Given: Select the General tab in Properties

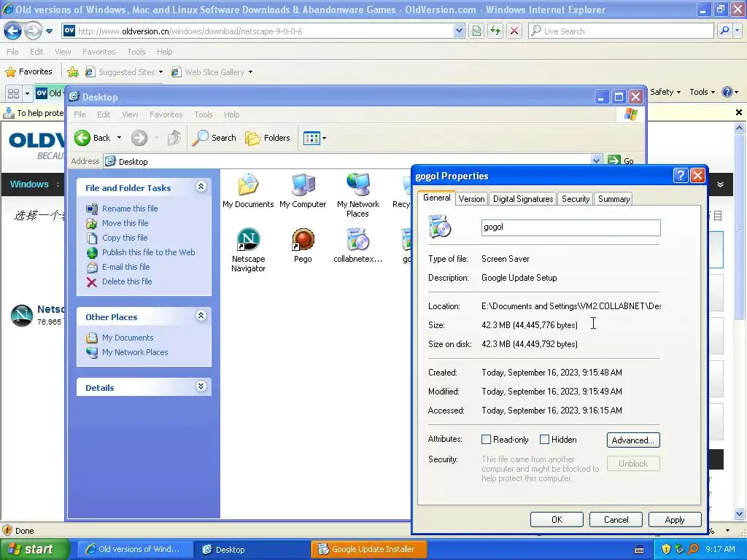Looking at the screenshot, I should (436, 198).
